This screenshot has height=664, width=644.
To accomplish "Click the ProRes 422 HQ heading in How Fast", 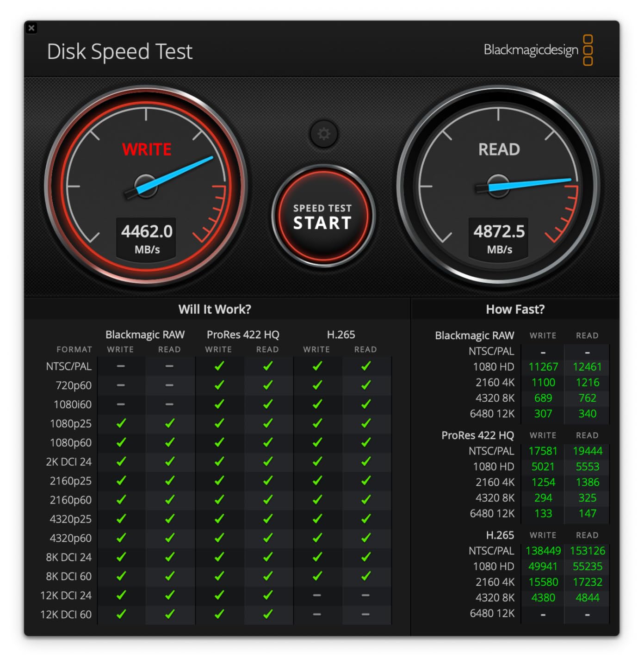I will (477, 435).
